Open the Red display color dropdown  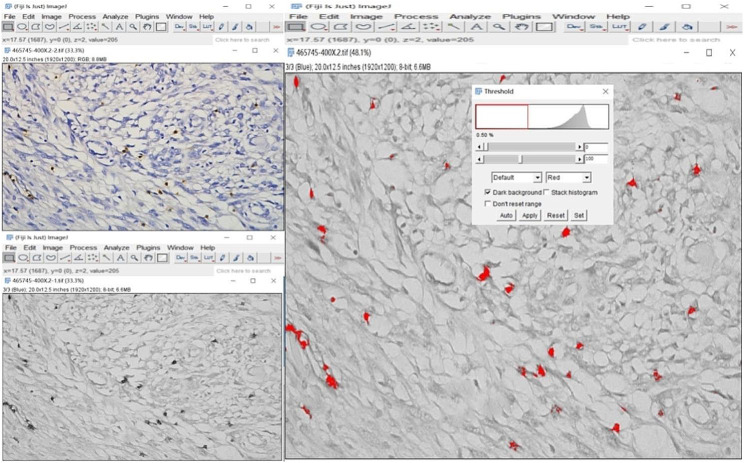coord(568,177)
